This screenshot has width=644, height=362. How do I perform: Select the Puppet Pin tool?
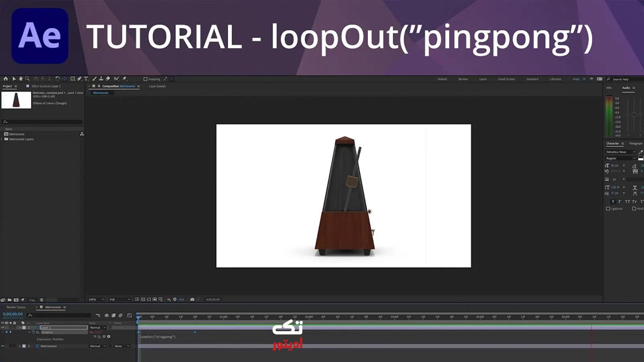[124, 79]
